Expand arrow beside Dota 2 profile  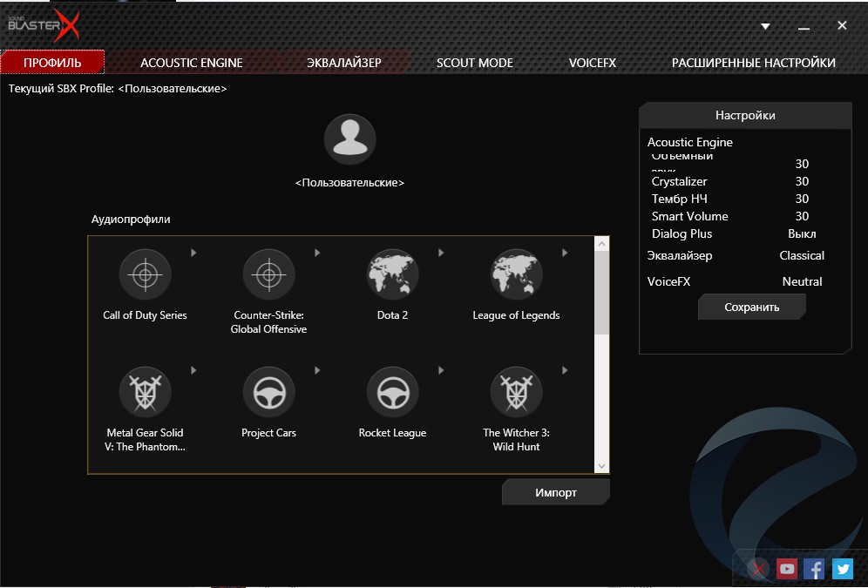click(442, 253)
